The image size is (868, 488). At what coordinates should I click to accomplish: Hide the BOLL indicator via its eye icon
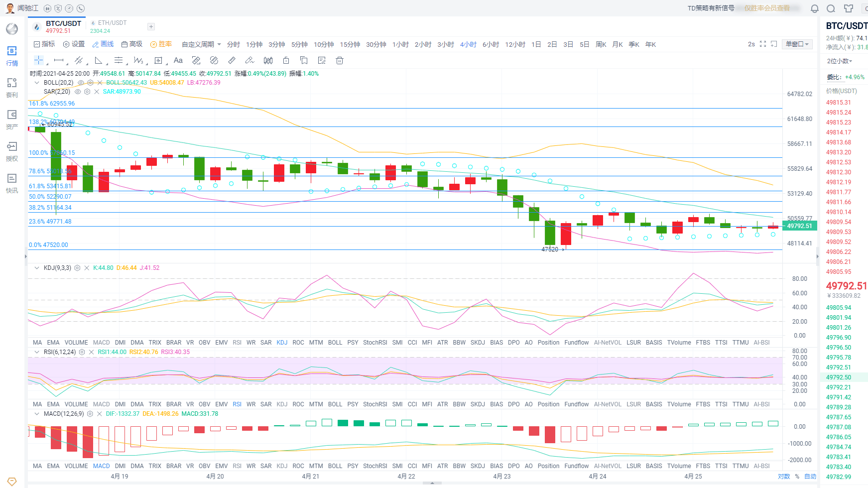coord(81,83)
